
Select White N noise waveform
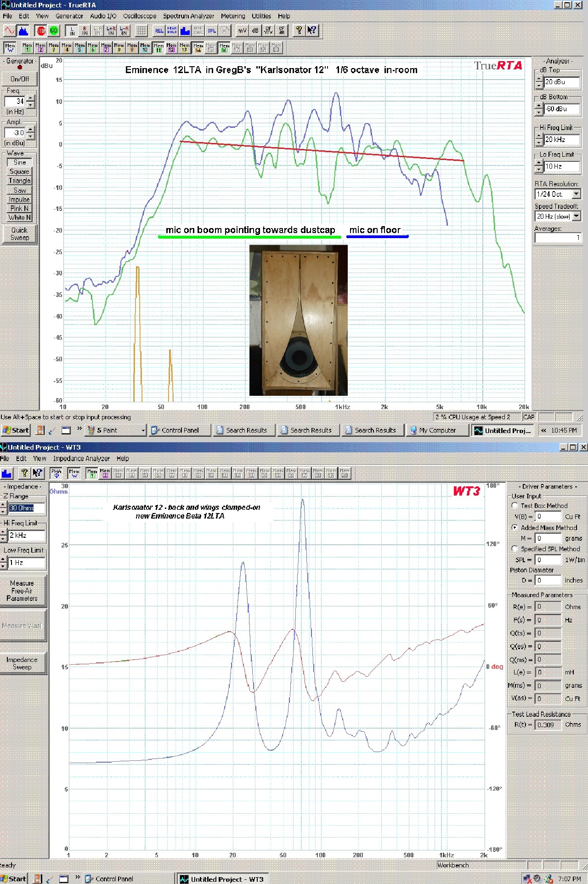(x=19, y=217)
